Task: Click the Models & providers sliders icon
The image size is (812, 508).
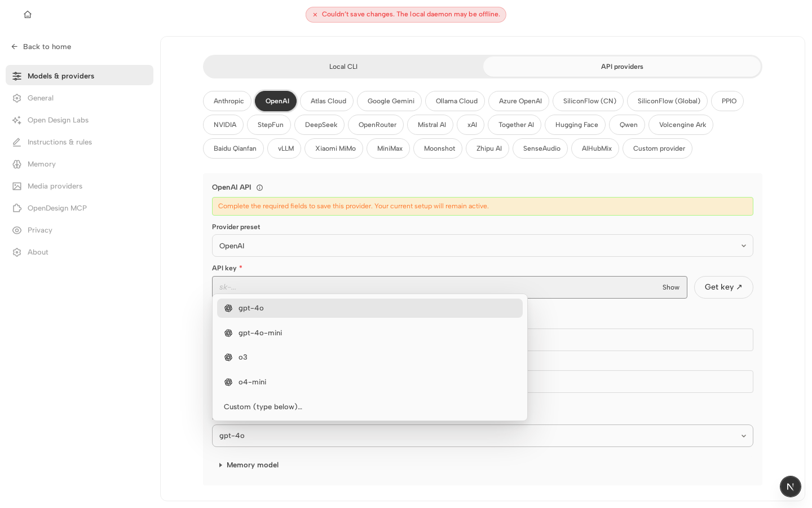Action: tap(17, 76)
